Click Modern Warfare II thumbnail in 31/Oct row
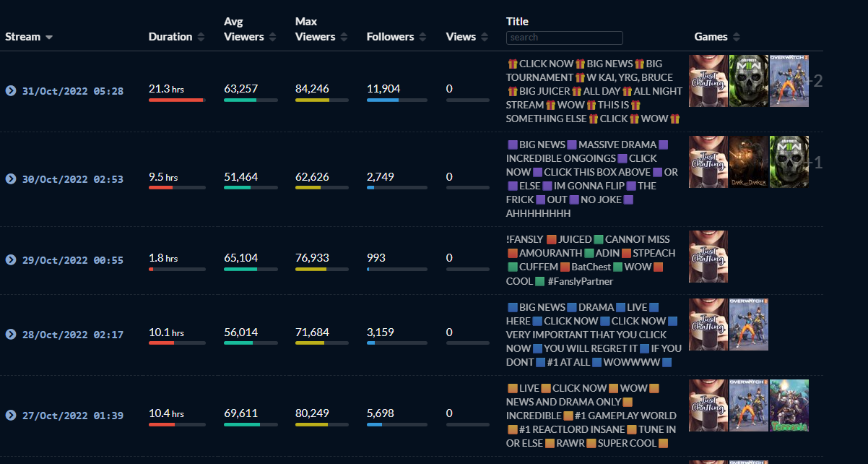This screenshot has height=464, width=868. point(749,81)
